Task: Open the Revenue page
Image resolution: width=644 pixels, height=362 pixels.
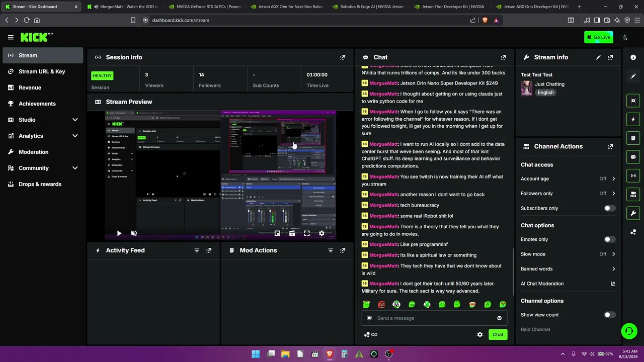Action: coord(43,87)
